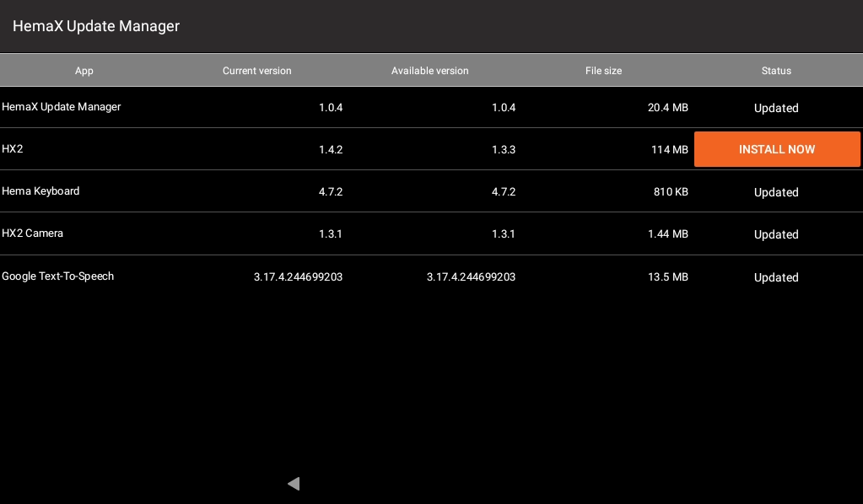
Task: Install the HX2 update now
Action: [777, 149]
